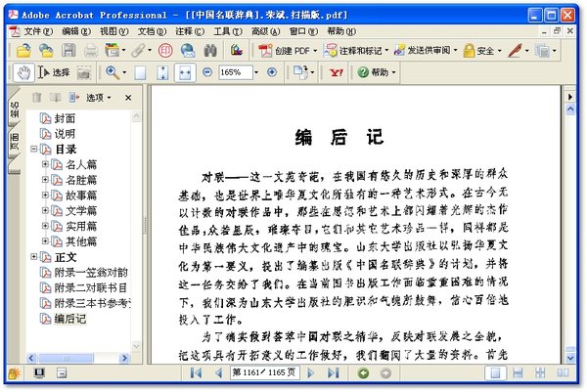Open the zoom percentage dropdown arrow
Image resolution: width=587 pixels, height=392 pixels.
(x=256, y=72)
